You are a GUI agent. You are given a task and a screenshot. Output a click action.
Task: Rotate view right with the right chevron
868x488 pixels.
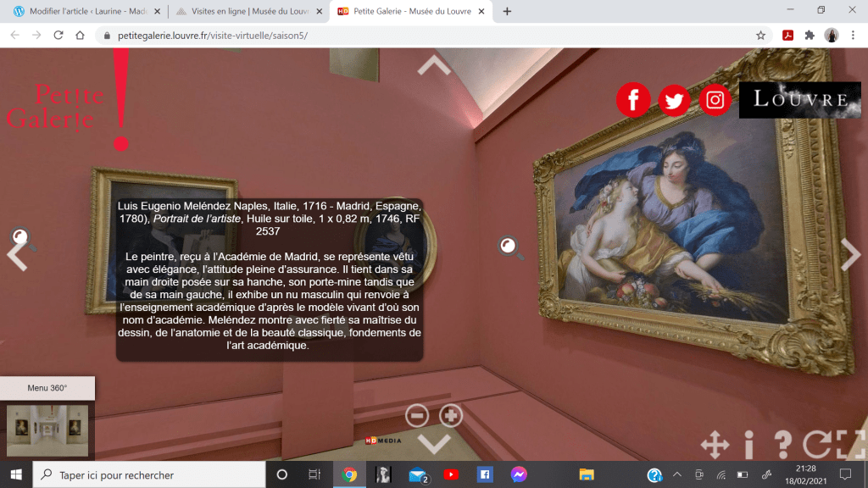[850, 254]
